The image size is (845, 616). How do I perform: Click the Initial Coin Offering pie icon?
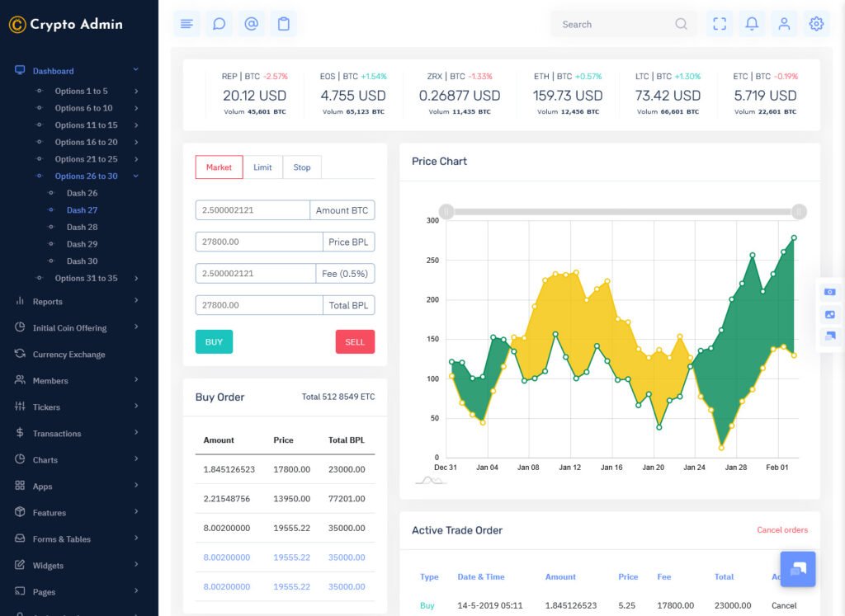tap(20, 327)
